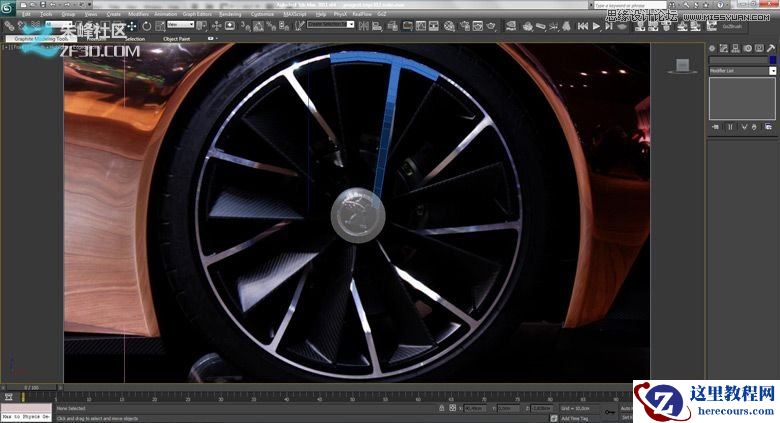Viewport: 780px width, 423px height.
Task: Click the ViewCube in the viewport corner
Action: (x=682, y=66)
